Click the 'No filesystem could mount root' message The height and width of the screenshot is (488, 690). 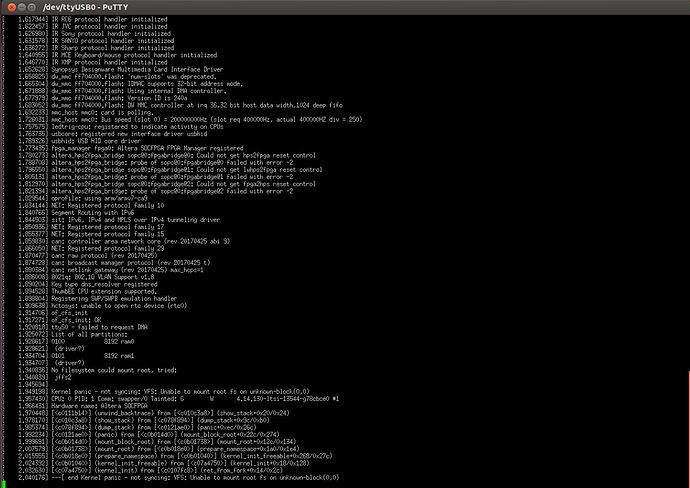114,370
